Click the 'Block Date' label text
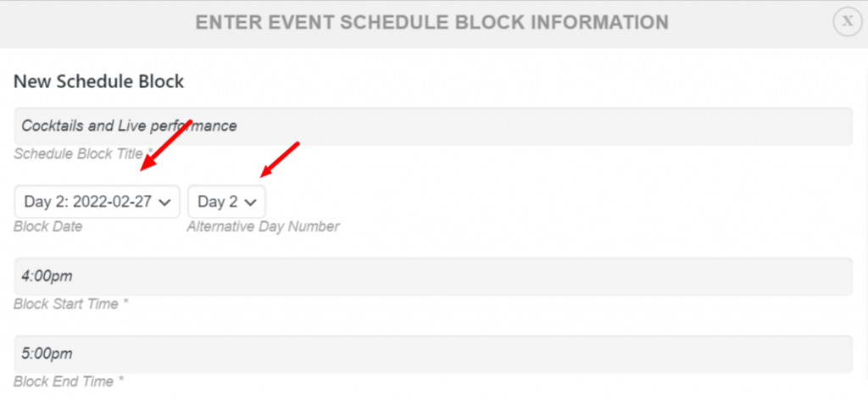868x400 pixels. 48,227
